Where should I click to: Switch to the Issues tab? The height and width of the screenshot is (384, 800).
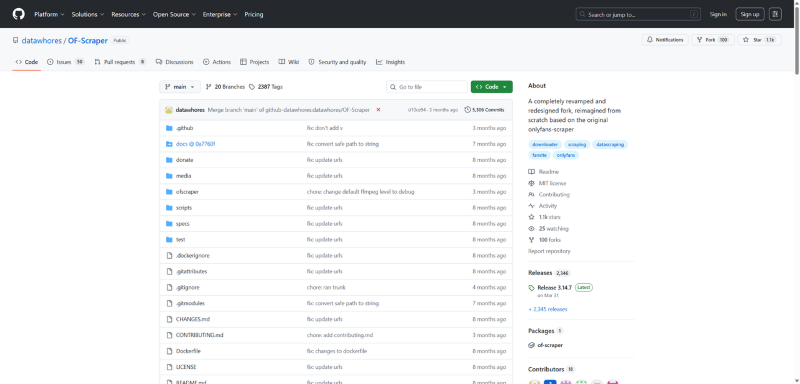coord(65,62)
